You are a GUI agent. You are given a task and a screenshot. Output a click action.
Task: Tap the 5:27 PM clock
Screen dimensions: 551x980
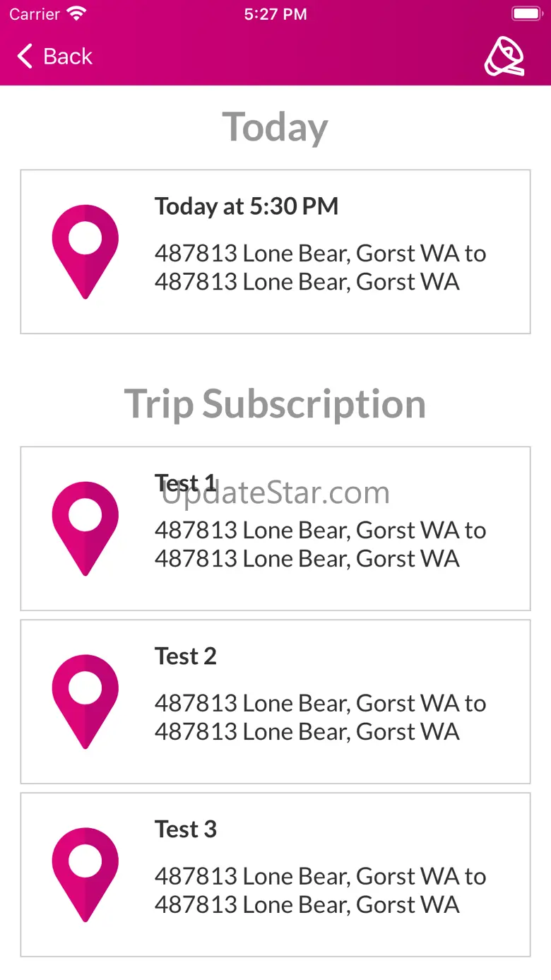click(275, 14)
